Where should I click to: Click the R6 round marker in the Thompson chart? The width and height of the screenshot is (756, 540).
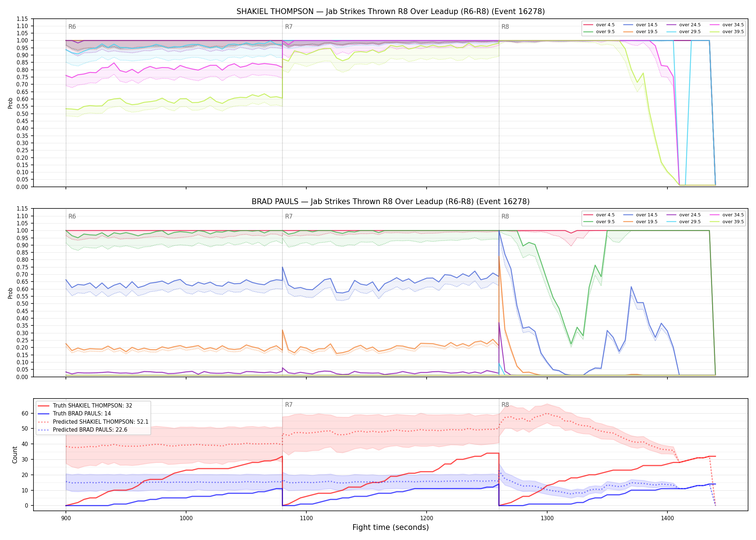pyautogui.click(x=72, y=27)
